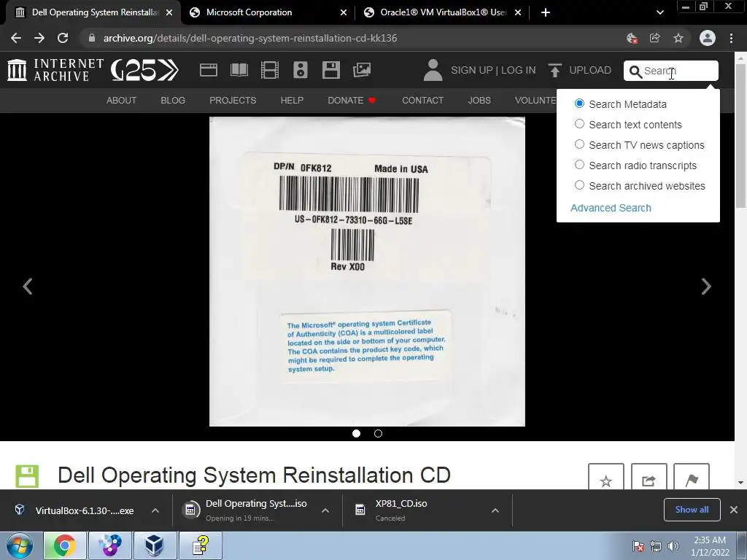747x560 pixels.
Task: Open the JOBS menu item
Action: 479,101
